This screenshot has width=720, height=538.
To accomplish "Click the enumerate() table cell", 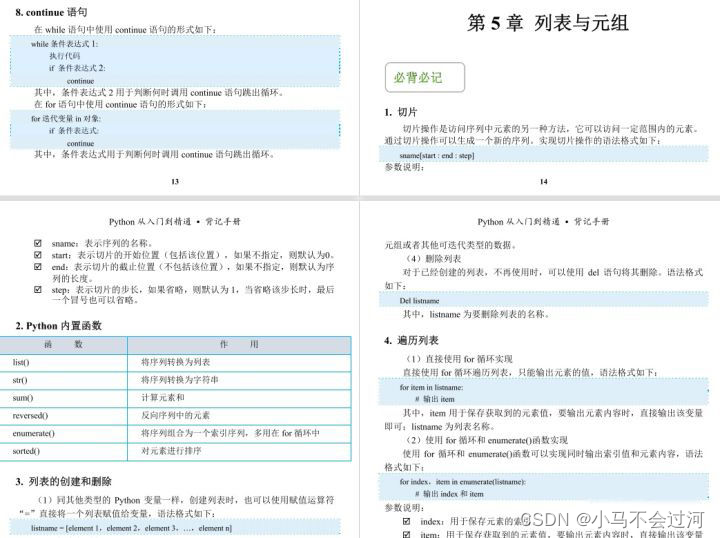I will tap(63, 433).
